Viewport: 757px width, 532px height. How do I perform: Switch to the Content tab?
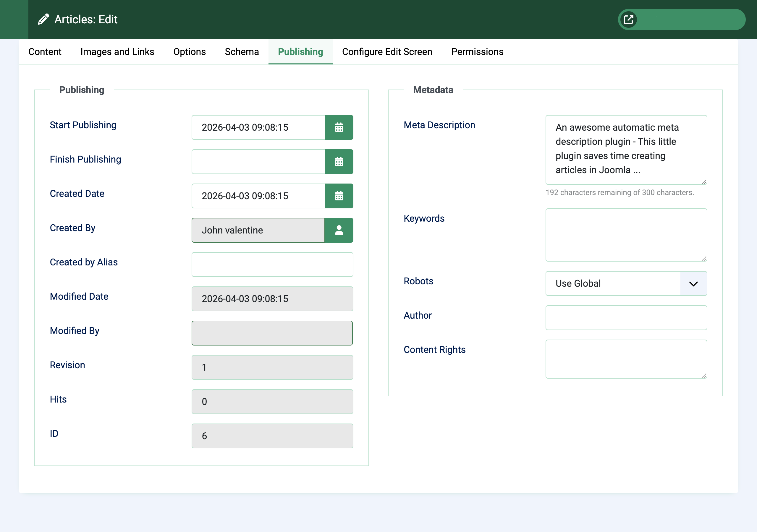[x=45, y=52]
